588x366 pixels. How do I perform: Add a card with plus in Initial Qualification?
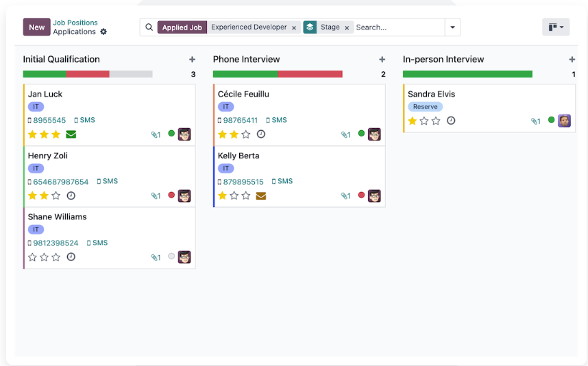192,60
